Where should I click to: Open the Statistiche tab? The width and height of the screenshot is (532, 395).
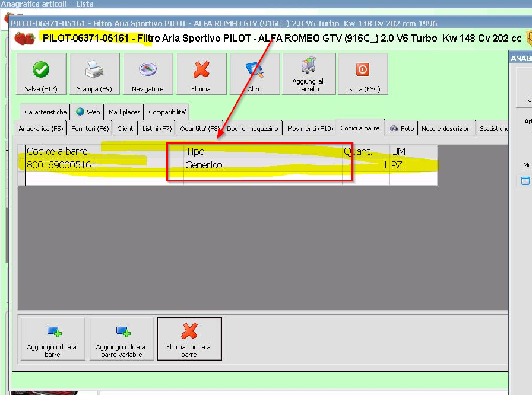tap(493, 129)
